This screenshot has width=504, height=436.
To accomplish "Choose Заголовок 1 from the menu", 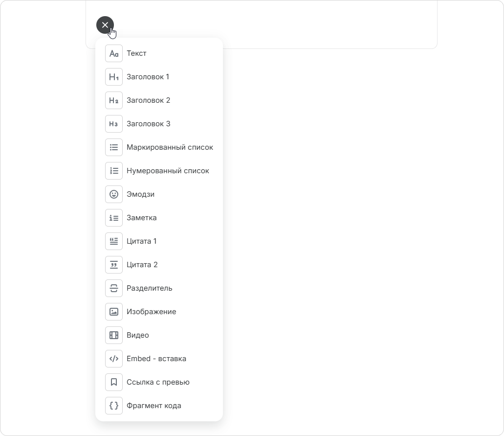I will point(159,77).
